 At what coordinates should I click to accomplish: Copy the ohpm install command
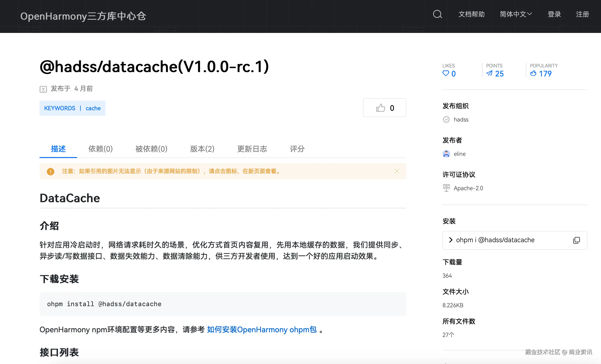click(576, 240)
